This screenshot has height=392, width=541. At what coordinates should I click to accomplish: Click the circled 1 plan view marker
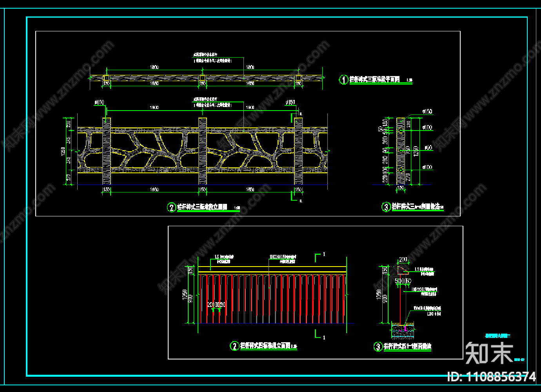click(343, 80)
